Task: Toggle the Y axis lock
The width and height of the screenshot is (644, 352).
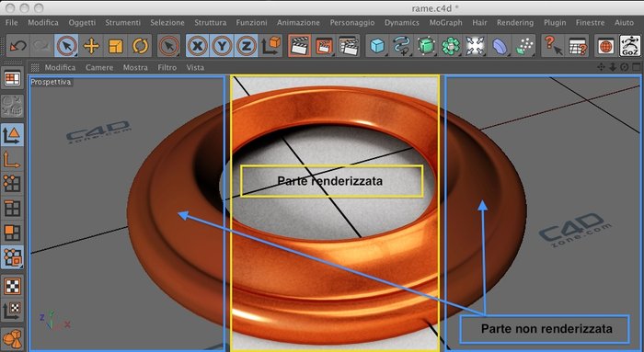Action: (x=222, y=46)
